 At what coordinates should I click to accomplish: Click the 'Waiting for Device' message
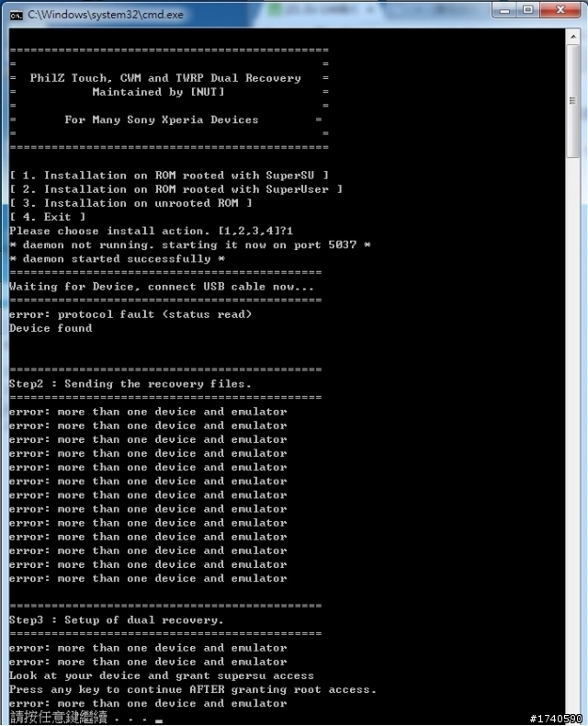[161, 287]
